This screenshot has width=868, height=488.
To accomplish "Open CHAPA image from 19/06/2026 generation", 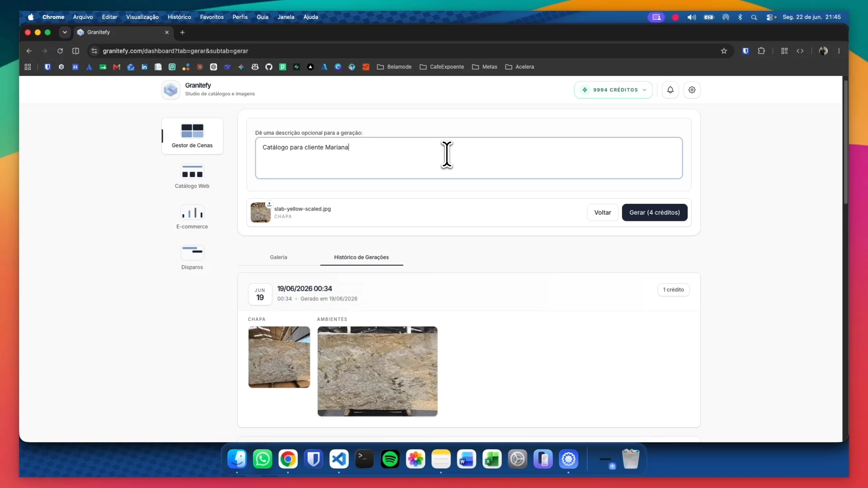I will pos(279,357).
